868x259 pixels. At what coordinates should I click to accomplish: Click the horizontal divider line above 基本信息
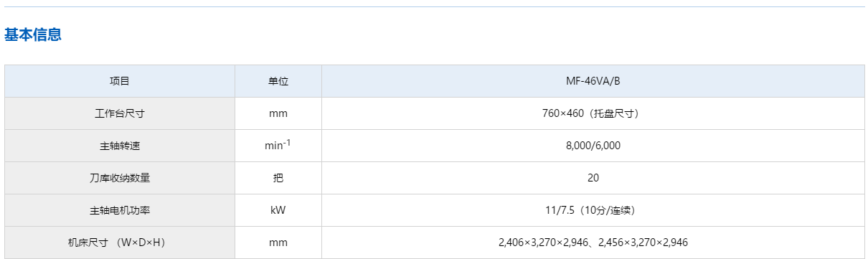point(434,6)
